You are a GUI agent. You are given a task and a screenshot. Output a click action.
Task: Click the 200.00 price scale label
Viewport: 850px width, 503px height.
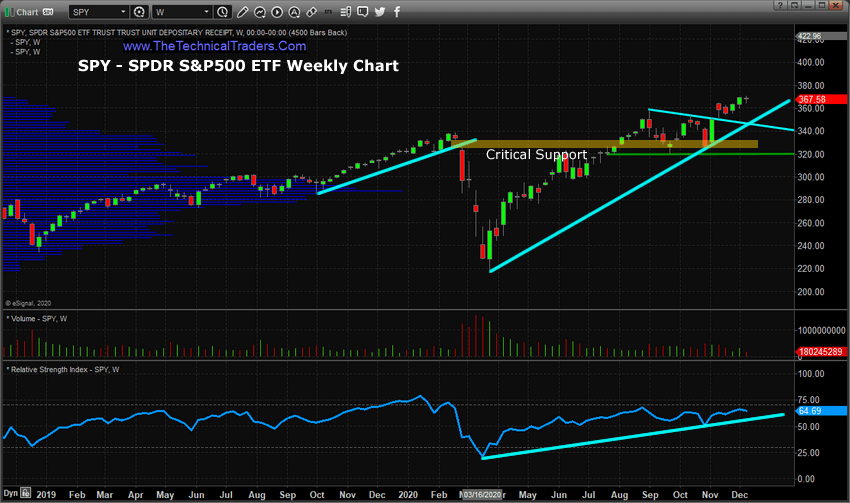[810, 292]
